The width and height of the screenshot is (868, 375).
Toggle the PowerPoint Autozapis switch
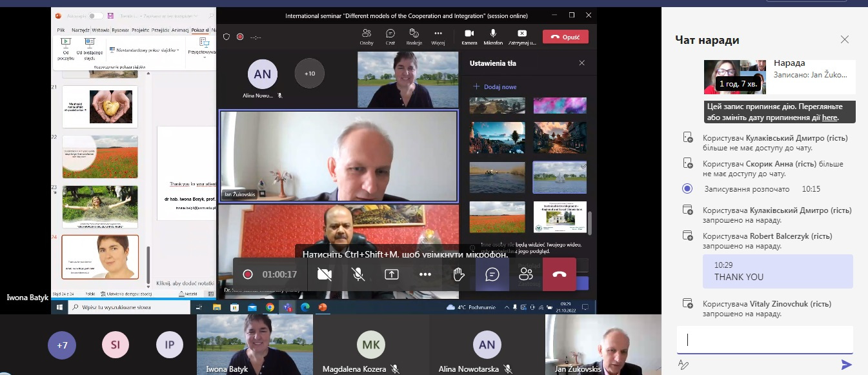tap(96, 15)
